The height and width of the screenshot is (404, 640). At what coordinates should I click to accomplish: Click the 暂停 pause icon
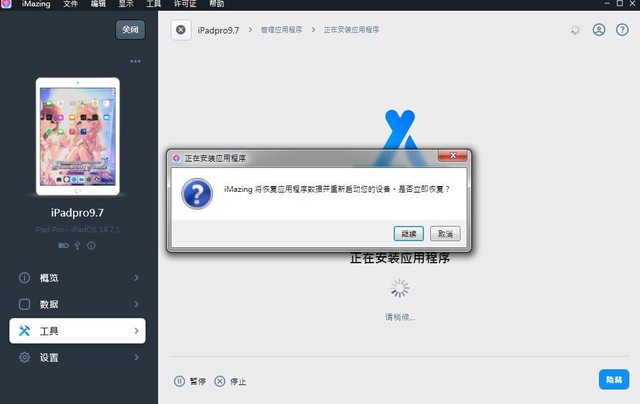[x=180, y=381]
